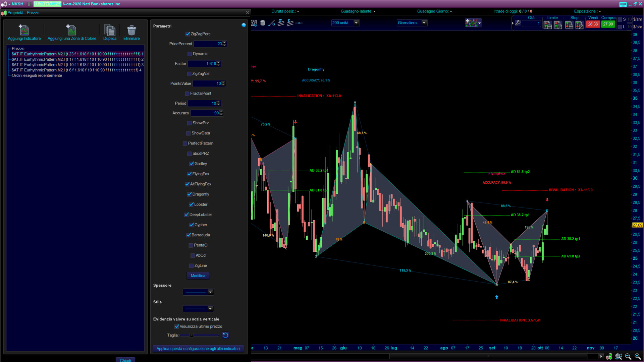Click the add indicator icon in chart toolbar
This screenshot has width=644, height=362.
tap(471, 23)
